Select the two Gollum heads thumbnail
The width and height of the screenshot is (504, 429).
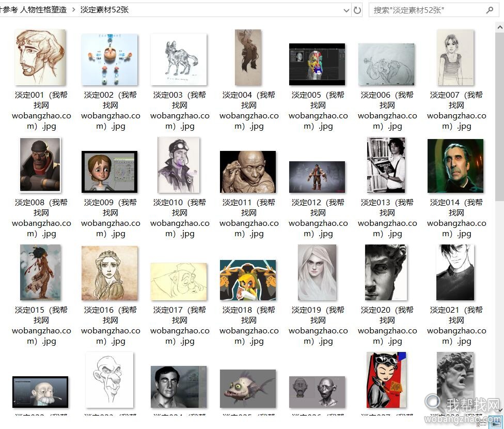(x=317, y=392)
